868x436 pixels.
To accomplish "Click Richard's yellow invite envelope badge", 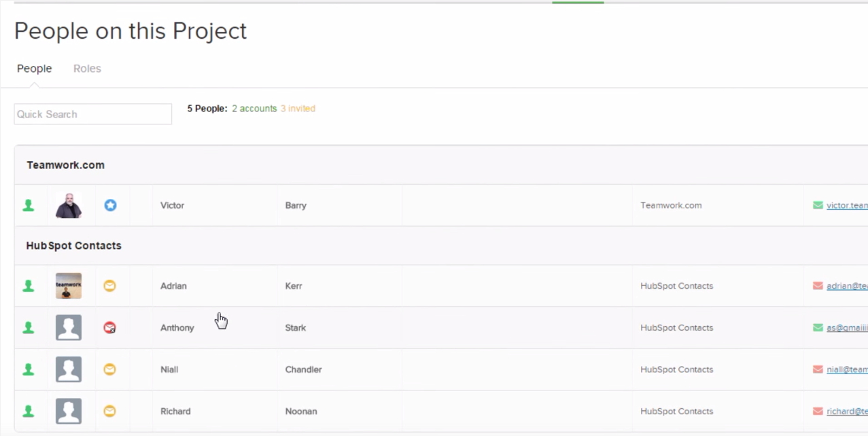I will [109, 411].
